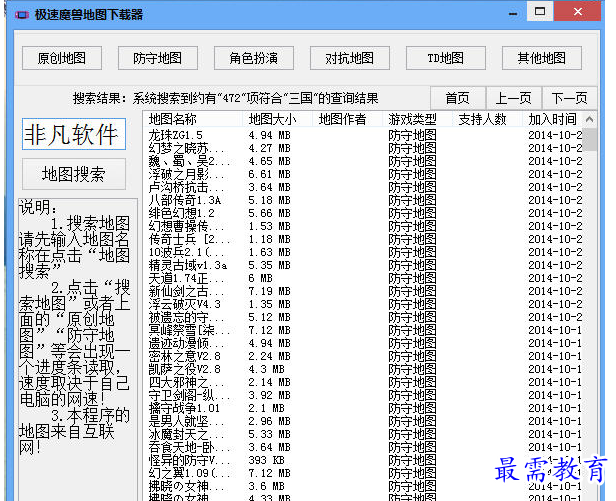Select map row 浮破之月影...

[365, 174]
